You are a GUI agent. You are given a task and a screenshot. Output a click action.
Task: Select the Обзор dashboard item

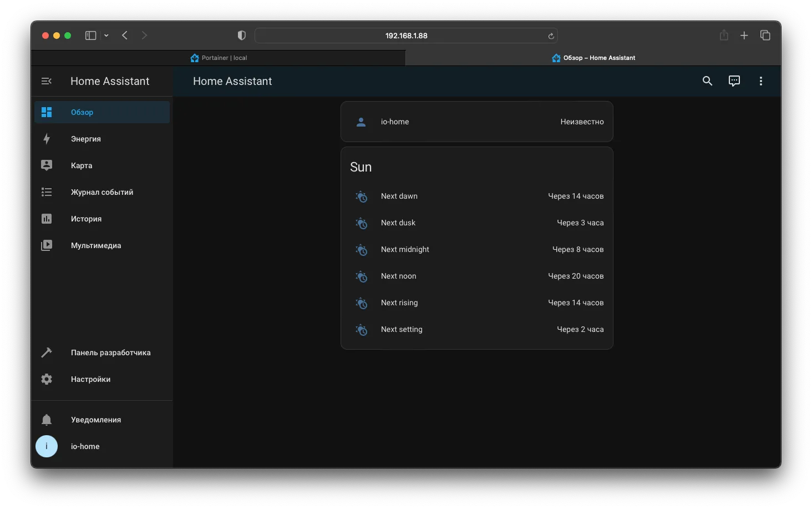(x=102, y=112)
